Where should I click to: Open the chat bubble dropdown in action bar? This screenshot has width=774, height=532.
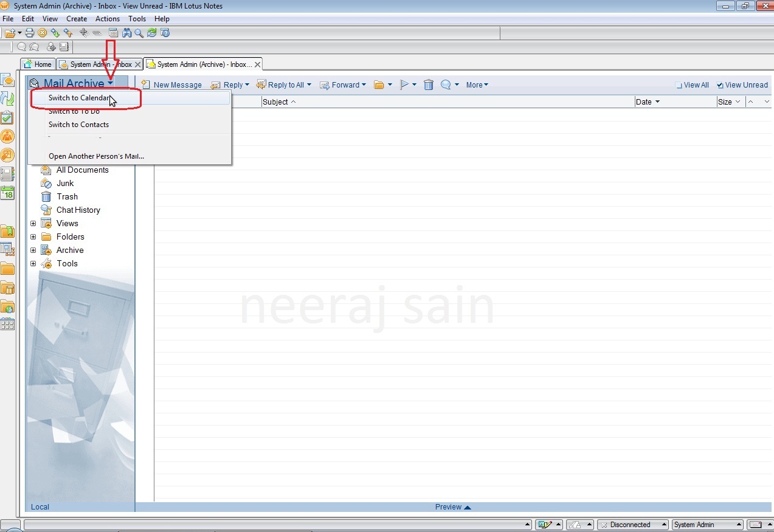click(x=456, y=85)
